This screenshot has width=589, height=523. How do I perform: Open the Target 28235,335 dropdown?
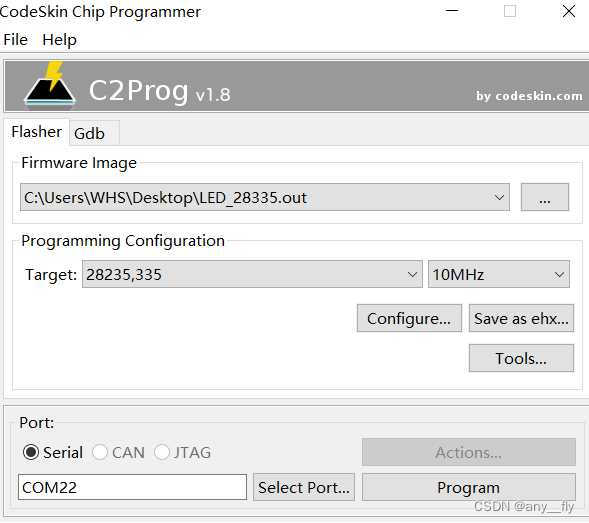point(252,274)
